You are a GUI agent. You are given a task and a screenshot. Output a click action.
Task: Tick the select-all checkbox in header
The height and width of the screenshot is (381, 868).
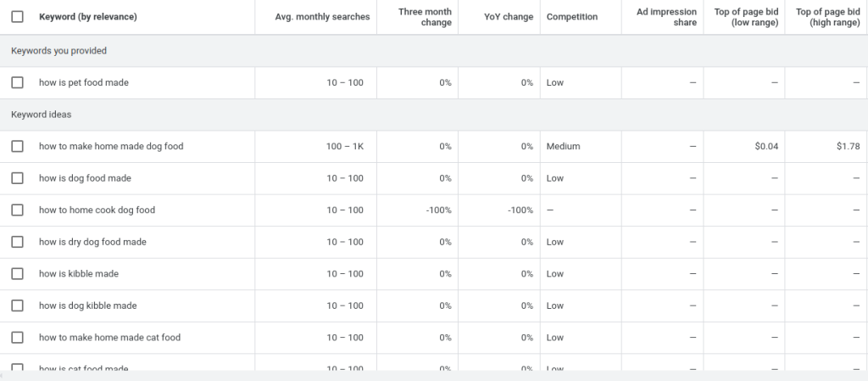click(x=17, y=17)
